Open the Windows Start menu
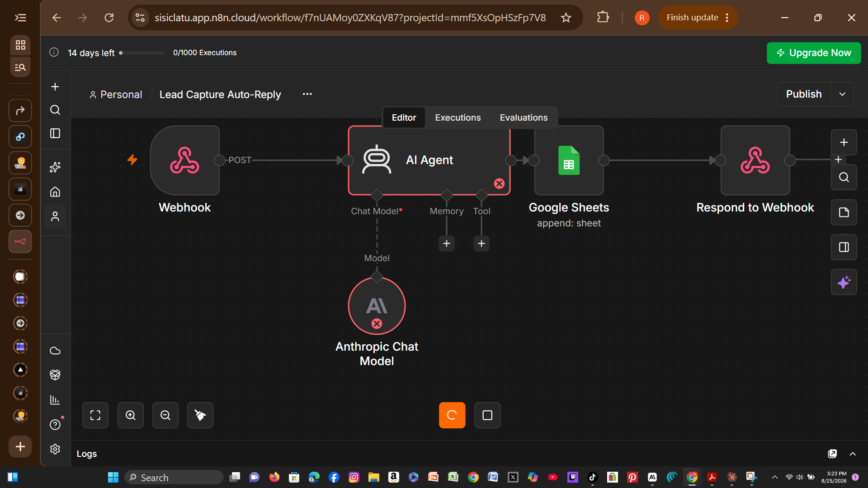Viewport: 868px width, 488px height. (x=113, y=477)
